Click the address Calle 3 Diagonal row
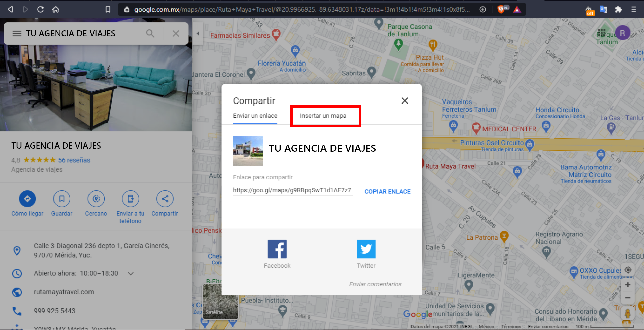The image size is (644, 330). (x=96, y=250)
